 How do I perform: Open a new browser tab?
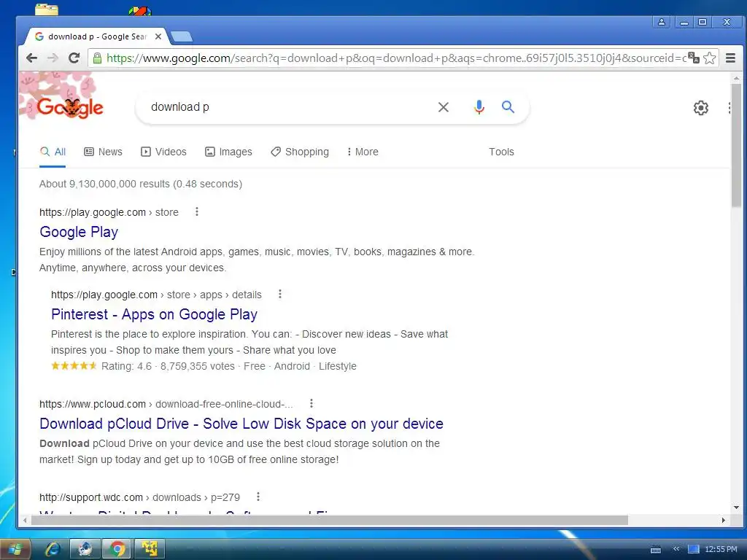pyautogui.click(x=182, y=36)
